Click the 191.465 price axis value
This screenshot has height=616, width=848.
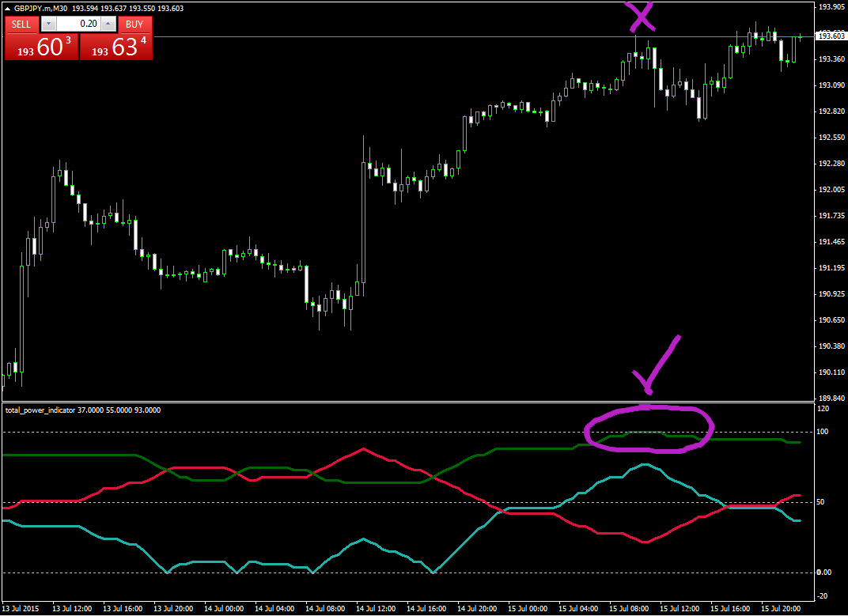click(x=831, y=242)
